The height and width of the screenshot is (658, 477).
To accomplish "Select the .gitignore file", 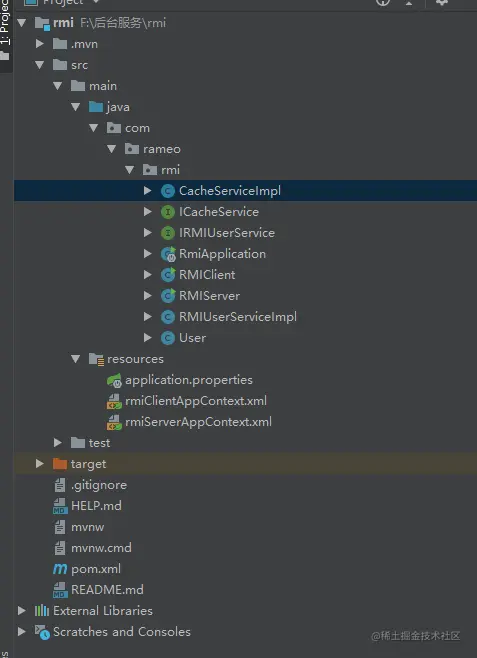I will (99, 485).
